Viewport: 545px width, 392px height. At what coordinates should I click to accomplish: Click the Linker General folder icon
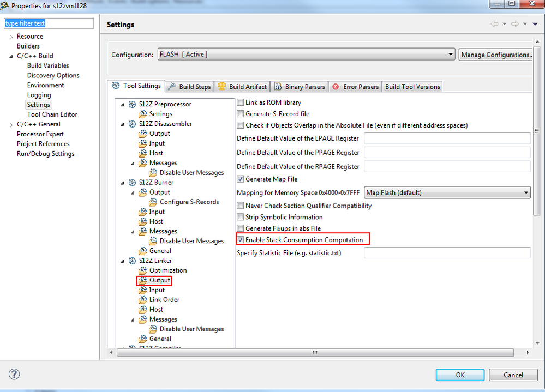(142, 339)
